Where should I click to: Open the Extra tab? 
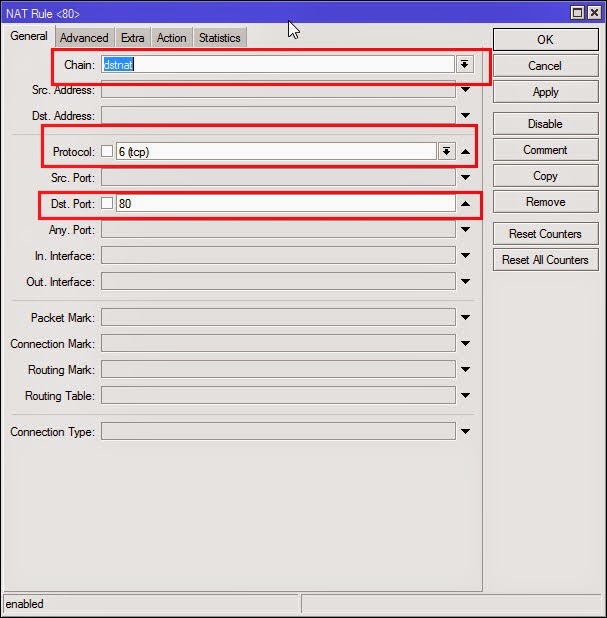pos(132,38)
